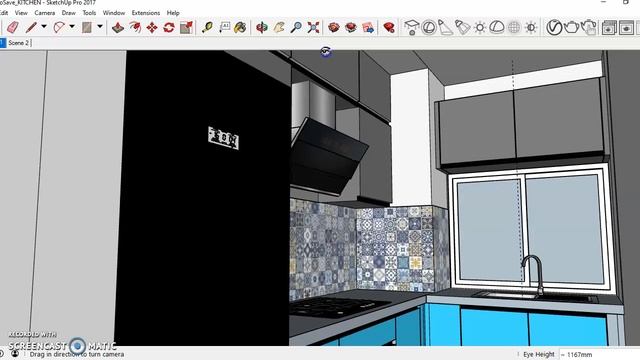Expand the Shapes tool dropdown arrow

(x=100, y=27)
